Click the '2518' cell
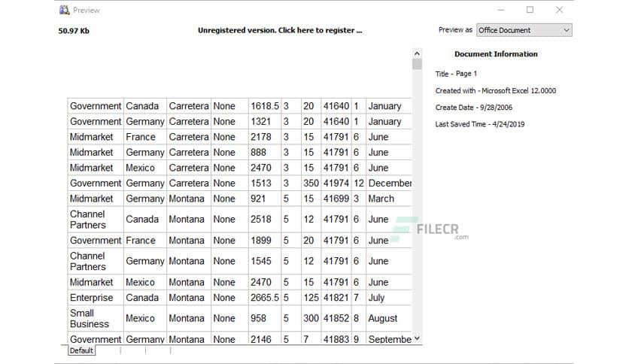The image size is (629, 364). [x=265, y=220]
